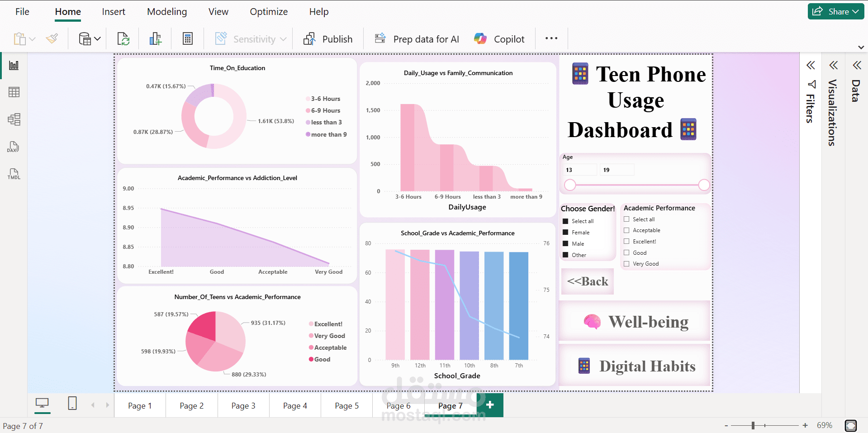The image size is (868, 433).
Task: Click the Publish button
Action: 328,39
